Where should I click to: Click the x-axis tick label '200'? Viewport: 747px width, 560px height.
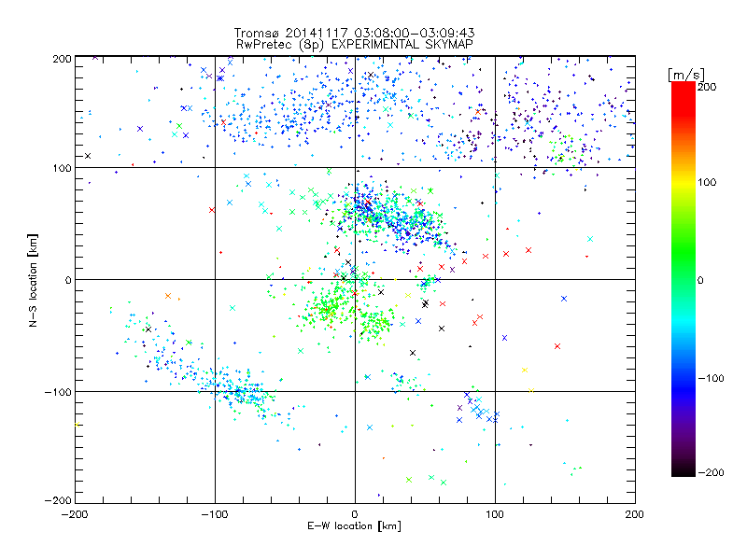click(635, 514)
